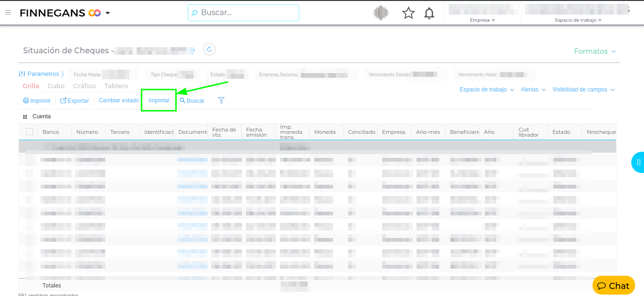This screenshot has height=296, width=644.
Task: Sort by the Número column header
Action: point(88,132)
